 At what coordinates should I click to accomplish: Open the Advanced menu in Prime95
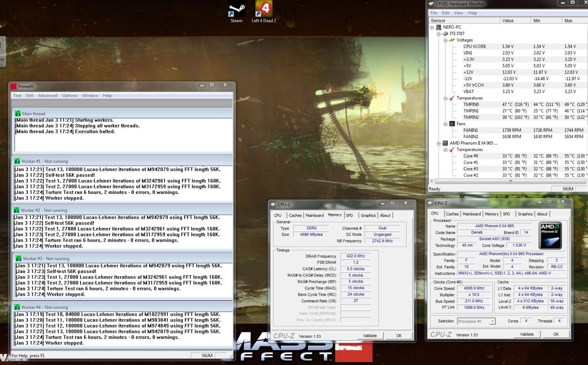[x=48, y=96]
